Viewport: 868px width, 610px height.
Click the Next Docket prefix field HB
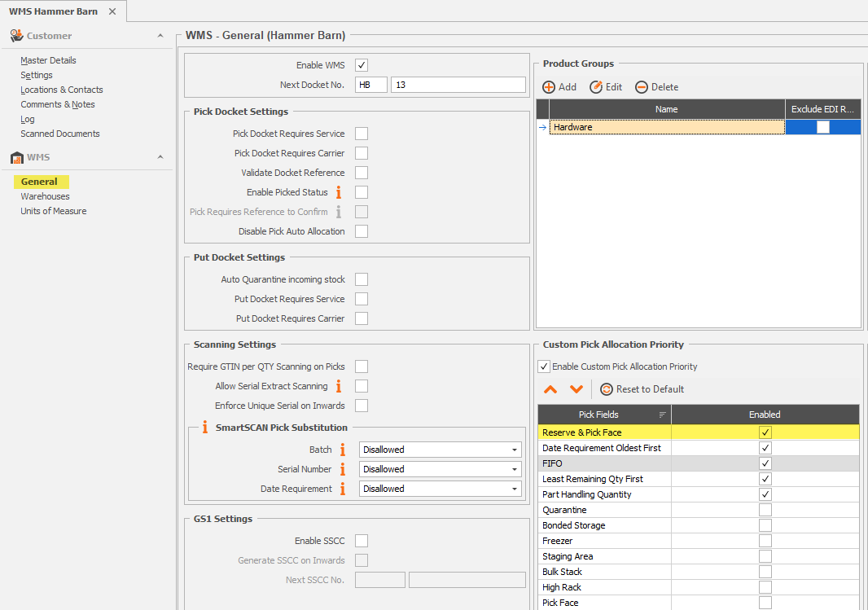click(x=370, y=85)
